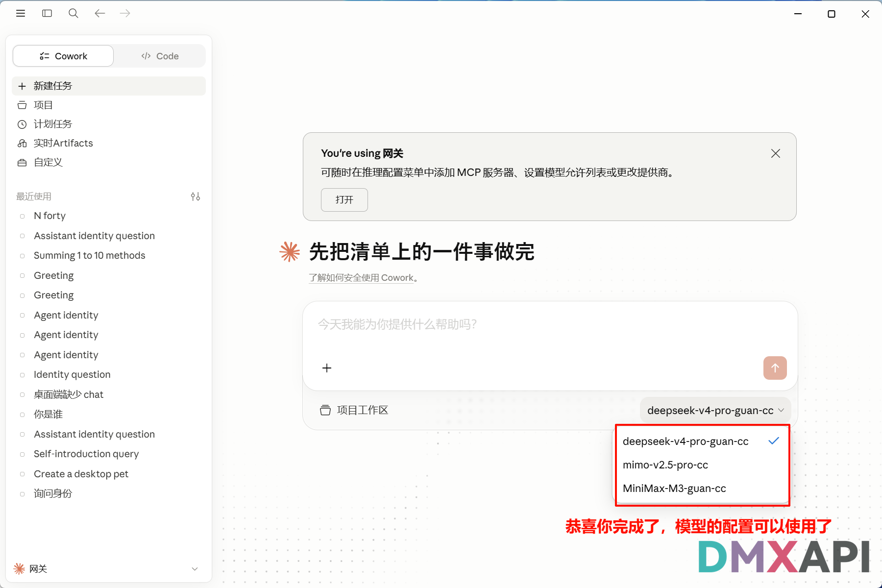Dismiss the 'You're using 网关' banner
Viewport: 882px width, 588px height.
coord(776,153)
